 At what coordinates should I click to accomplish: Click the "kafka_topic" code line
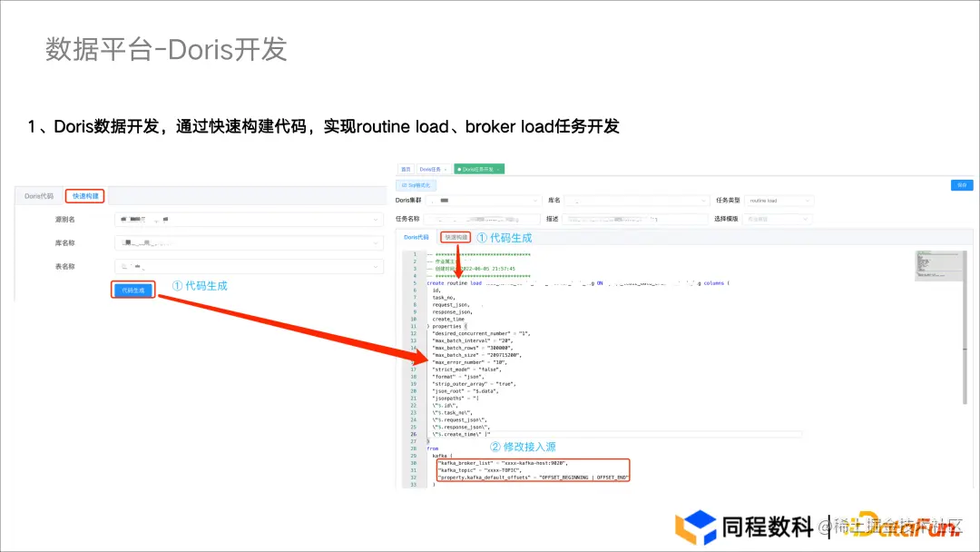click(479, 470)
